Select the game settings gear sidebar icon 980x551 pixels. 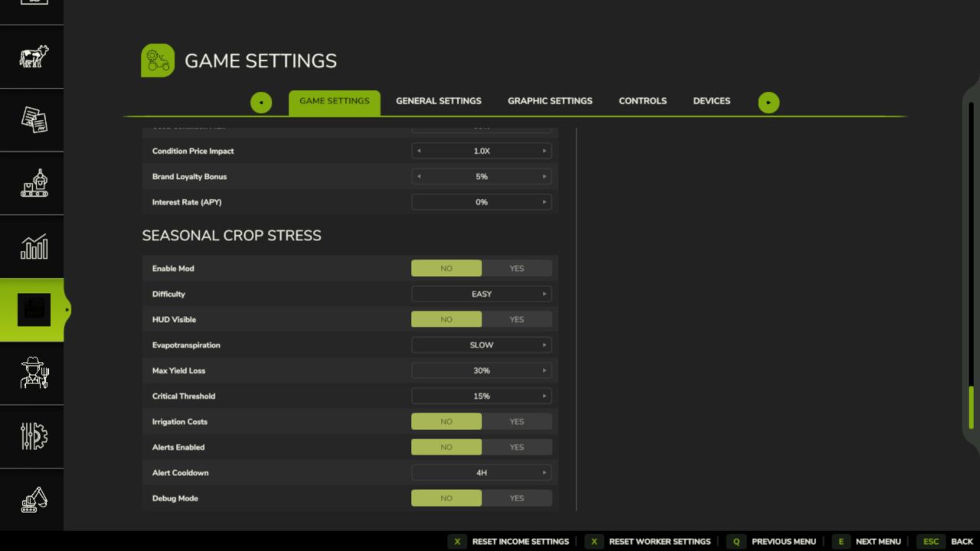point(32,436)
